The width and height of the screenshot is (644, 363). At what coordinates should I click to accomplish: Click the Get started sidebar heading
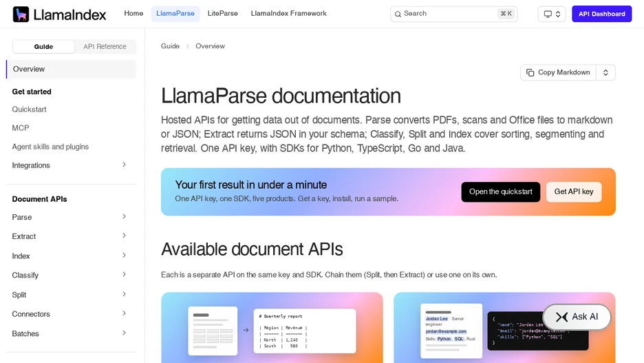point(32,92)
